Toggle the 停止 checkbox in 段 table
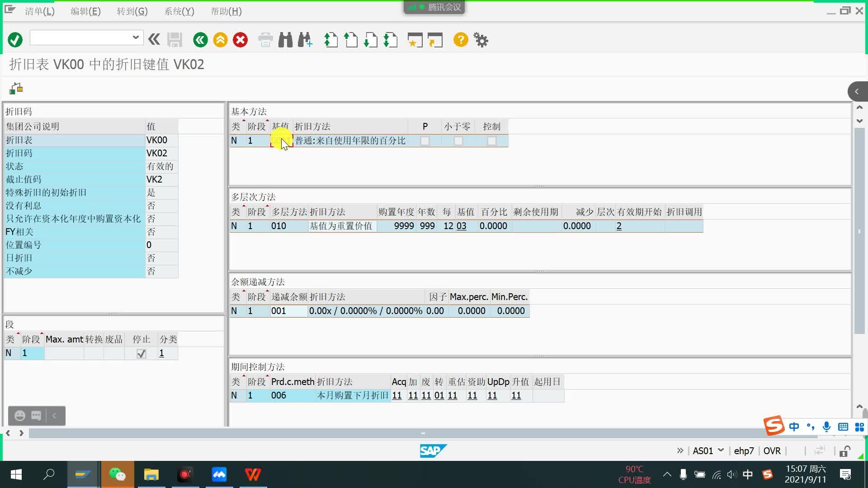868x488 pixels. [141, 353]
